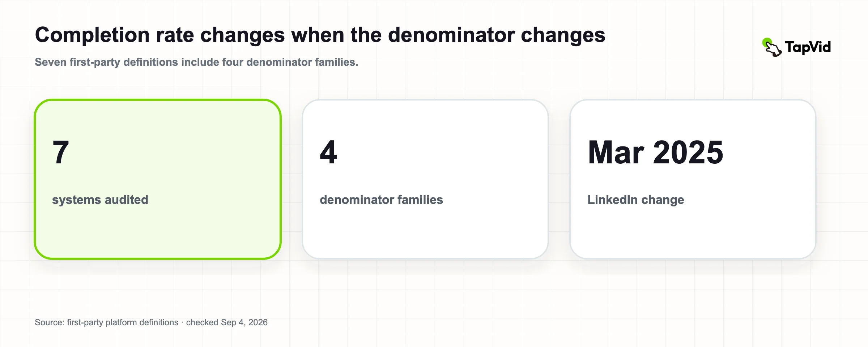This screenshot has height=347, width=868.
Task: Select the denominator families card
Action: [x=425, y=179]
